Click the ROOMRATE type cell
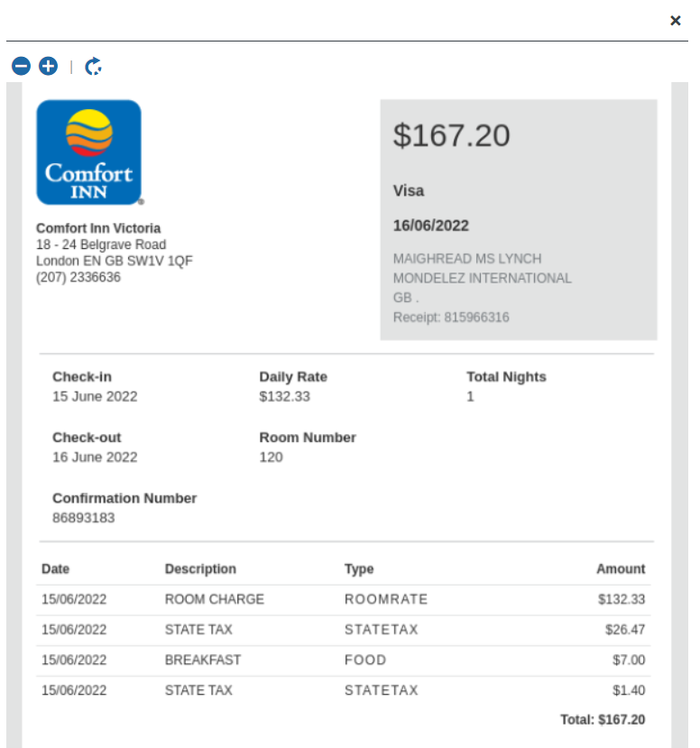Viewport: 700px width, 748px height. coord(386,599)
